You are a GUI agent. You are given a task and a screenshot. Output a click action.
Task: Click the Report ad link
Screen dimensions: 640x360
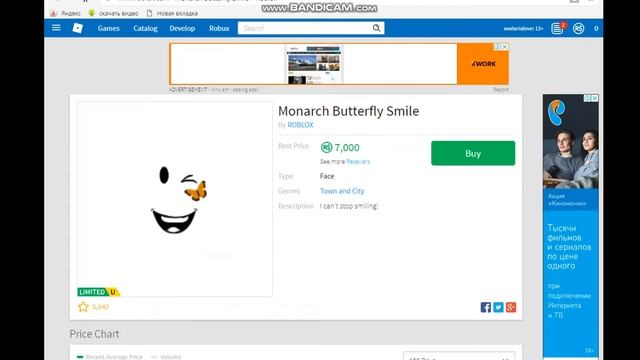coord(500,89)
